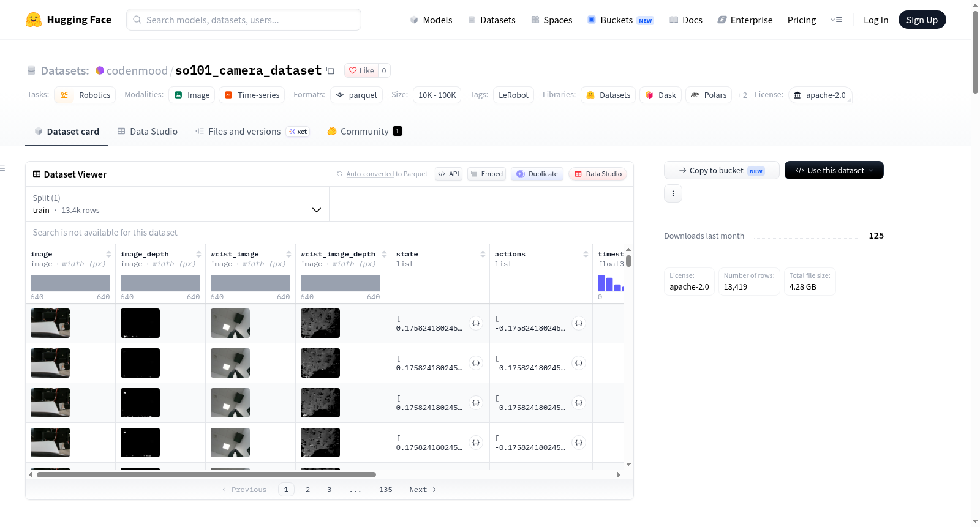
Task: Go to Models in top navigation
Action: 431,20
